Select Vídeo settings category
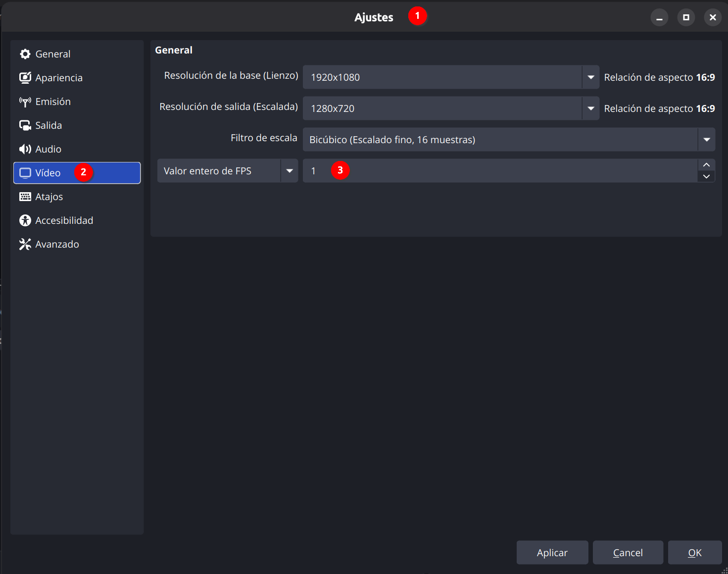This screenshot has height=574, width=728. (77, 173)
